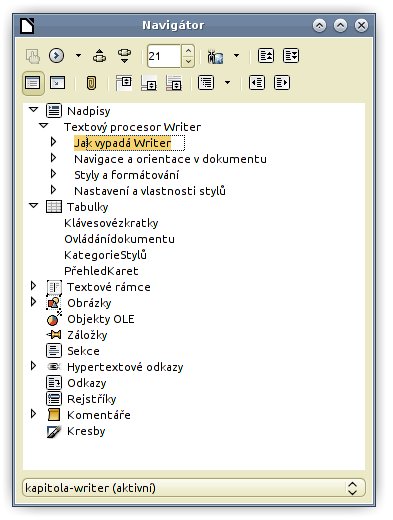
Task: Collapse the Nadpisy tree node
Action: point(33,109)
